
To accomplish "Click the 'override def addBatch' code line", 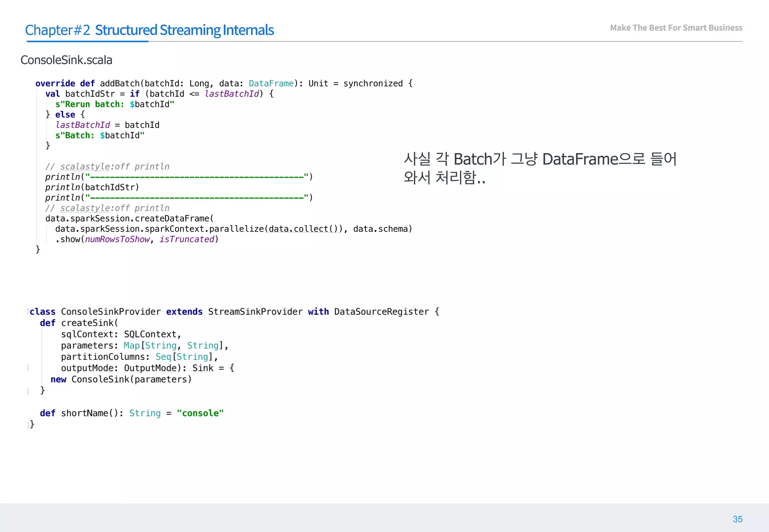I will (x=224, y=83).
